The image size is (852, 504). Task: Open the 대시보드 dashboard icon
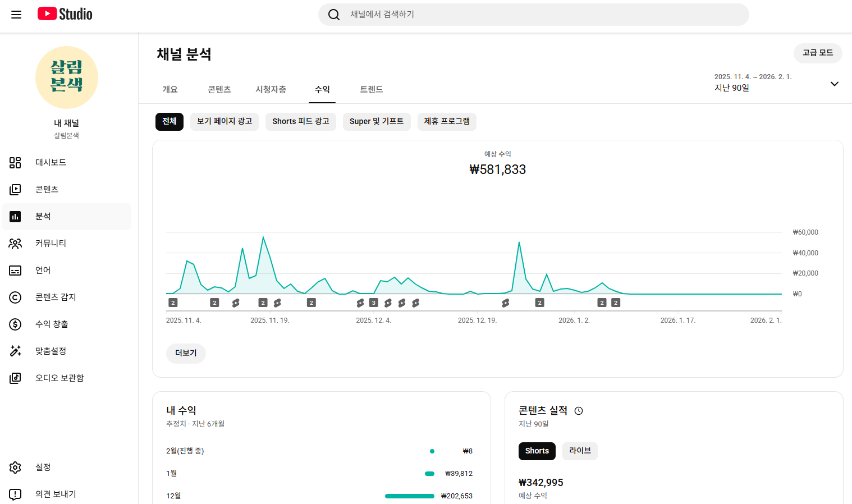[x=15, y=163]
